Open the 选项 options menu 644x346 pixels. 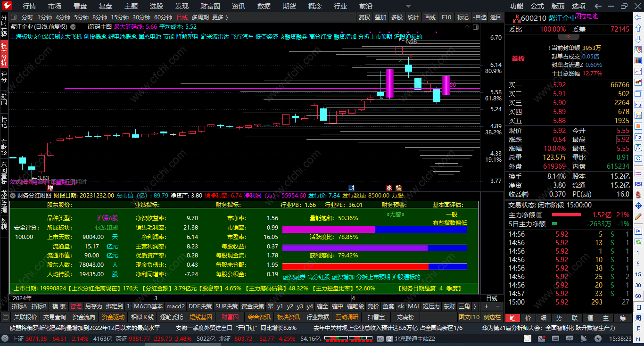(x=579, y=6)
